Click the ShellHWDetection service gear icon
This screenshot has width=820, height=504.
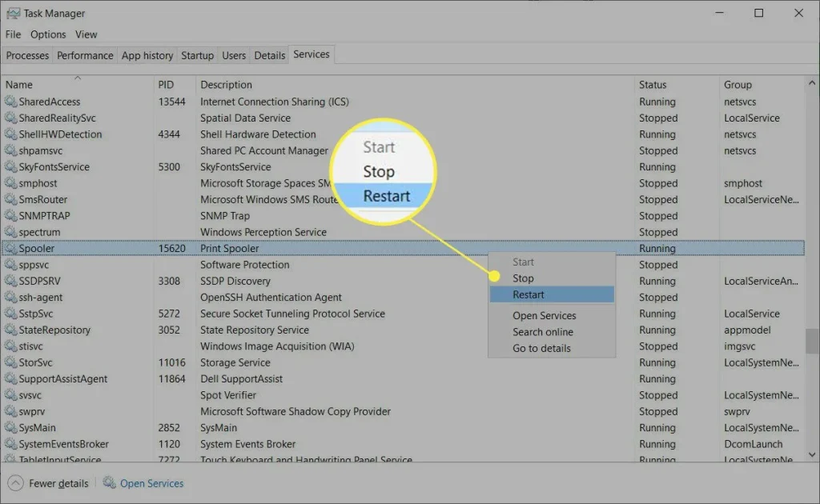click(x=10, y=134)
